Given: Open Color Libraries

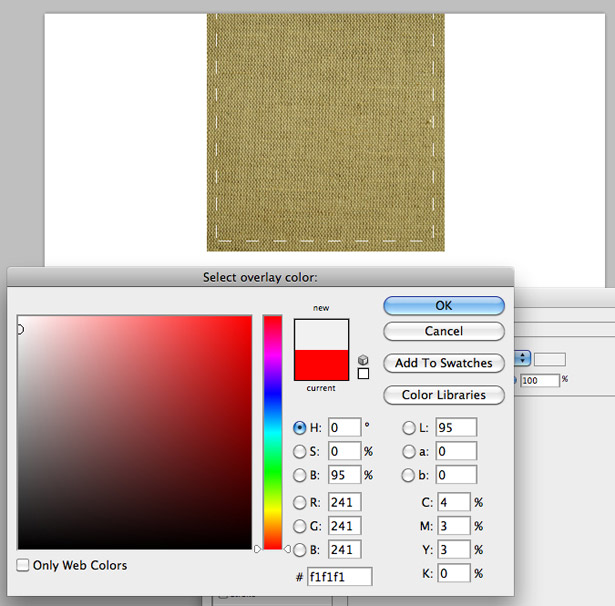Looking at the screenshot, I should 444,395.
